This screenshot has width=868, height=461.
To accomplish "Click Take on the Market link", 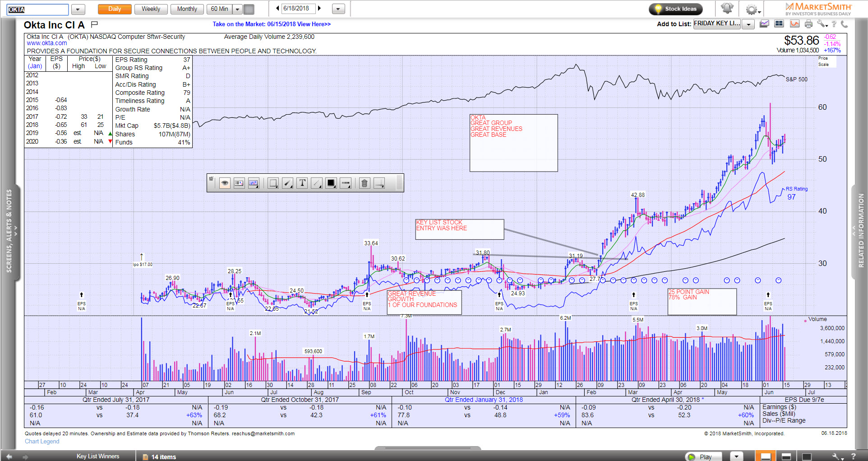I will click(x=272, y=24).
